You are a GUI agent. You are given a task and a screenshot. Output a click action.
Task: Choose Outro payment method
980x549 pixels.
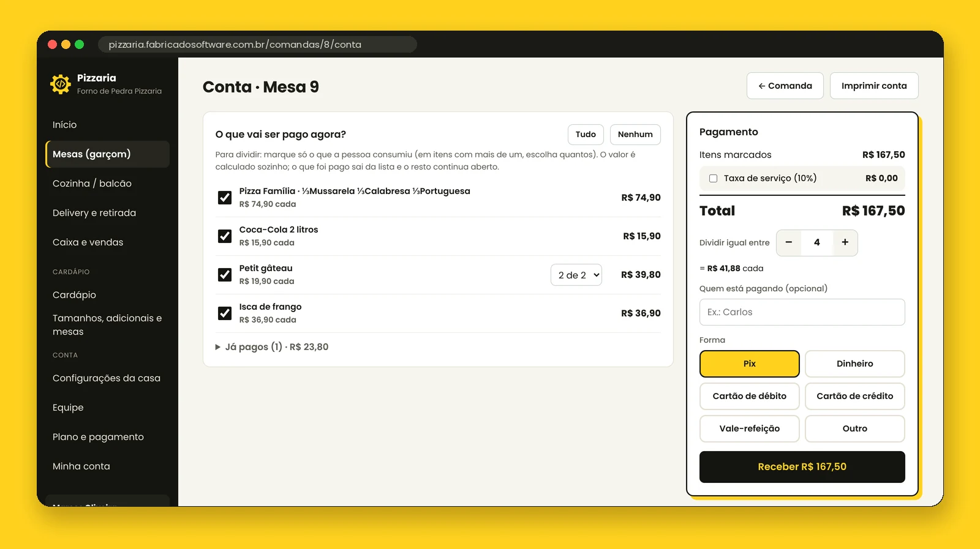[855, 428]
